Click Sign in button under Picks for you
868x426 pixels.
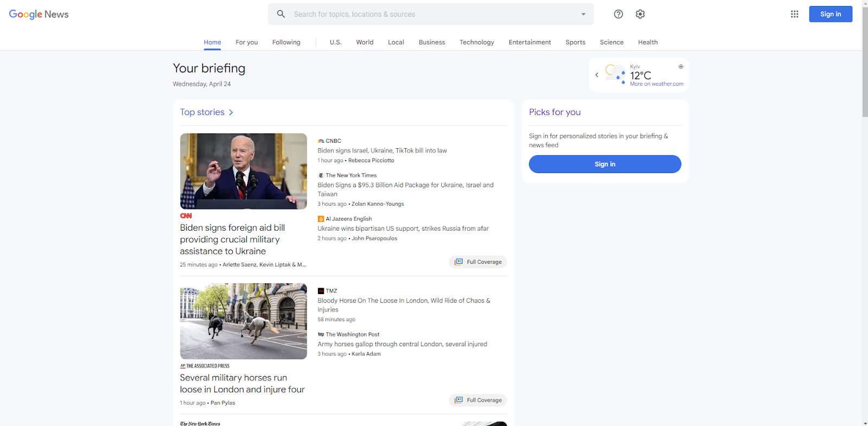[x=605, y=164]
